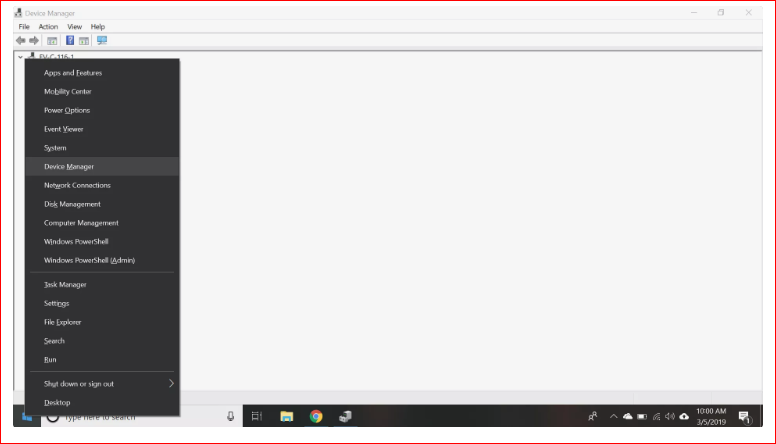Screen dimensions: 776x444
Task: Collapse the computer root node arrow
Action: 20,57
